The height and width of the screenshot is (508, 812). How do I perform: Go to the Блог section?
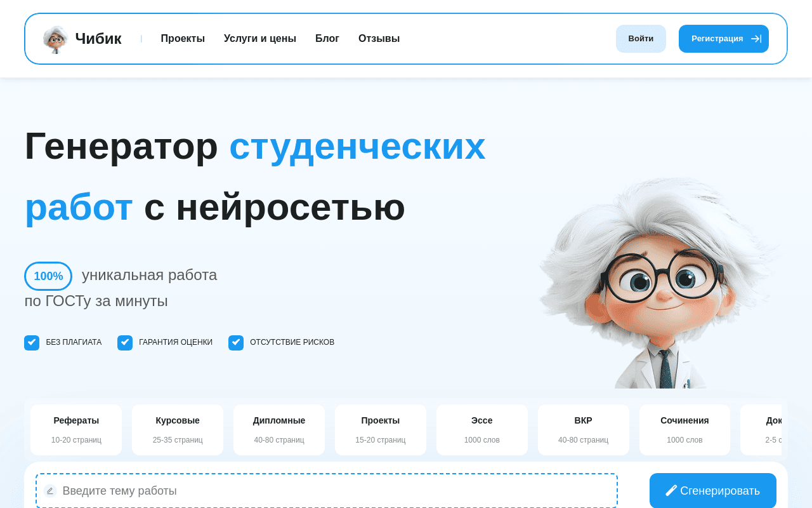coord(327,39)
